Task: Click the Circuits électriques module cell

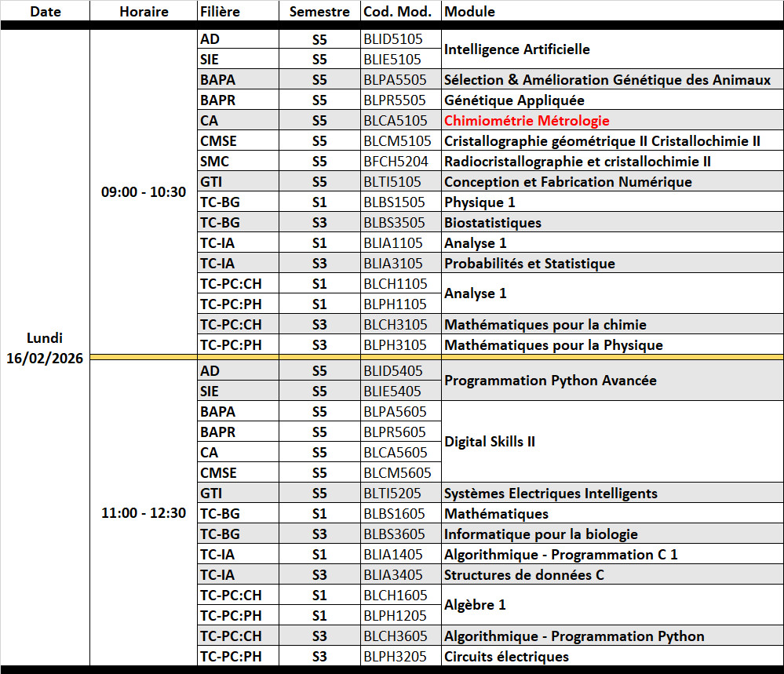Action: tap(506, 657)
